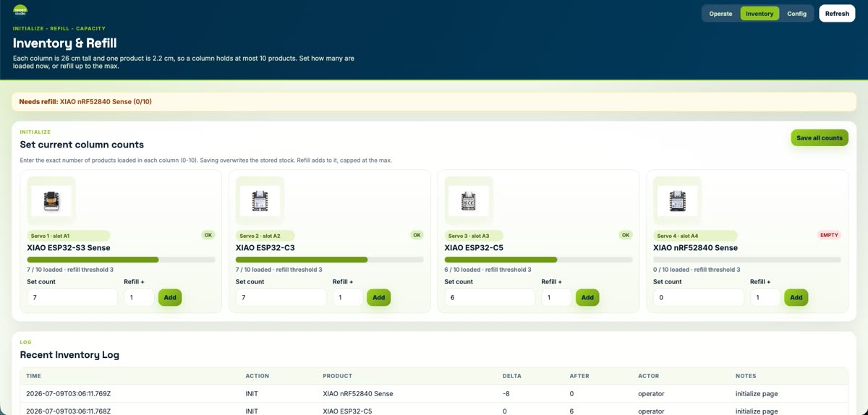Click the Servo 4 · slot A4 badge

click(x=694, y=236)
